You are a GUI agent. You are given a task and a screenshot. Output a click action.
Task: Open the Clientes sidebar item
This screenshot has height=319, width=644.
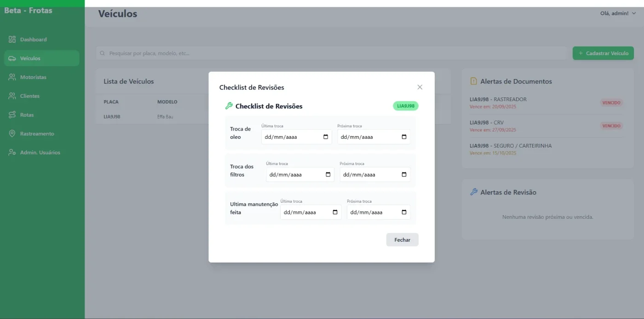(x=41, y=96)
